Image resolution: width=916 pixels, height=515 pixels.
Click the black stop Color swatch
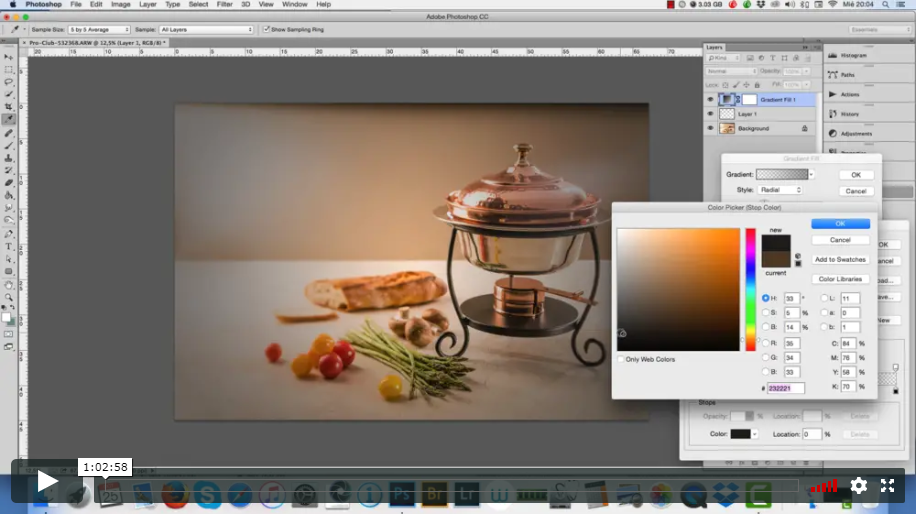740,434
